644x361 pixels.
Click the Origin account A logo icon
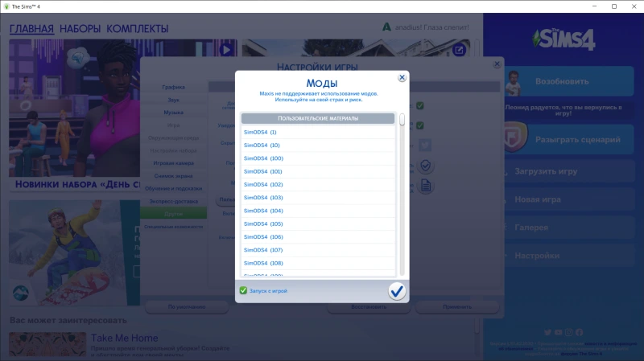click(386, 27)
